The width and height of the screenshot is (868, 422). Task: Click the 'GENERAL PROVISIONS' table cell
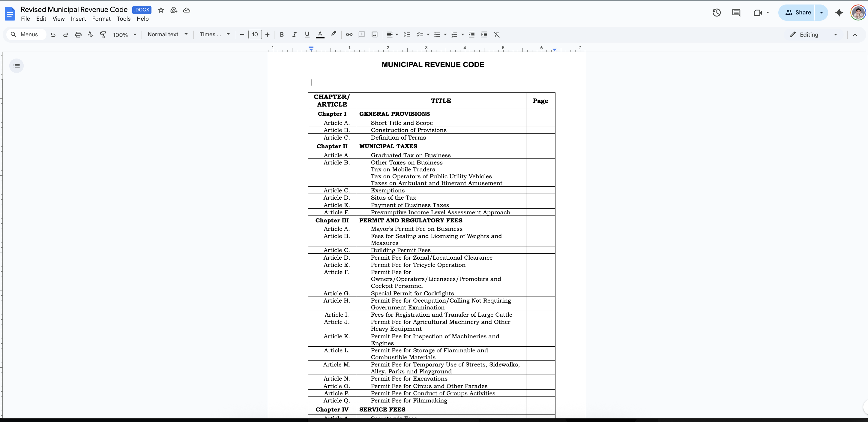pyautogui.click(x=441, y=113)
